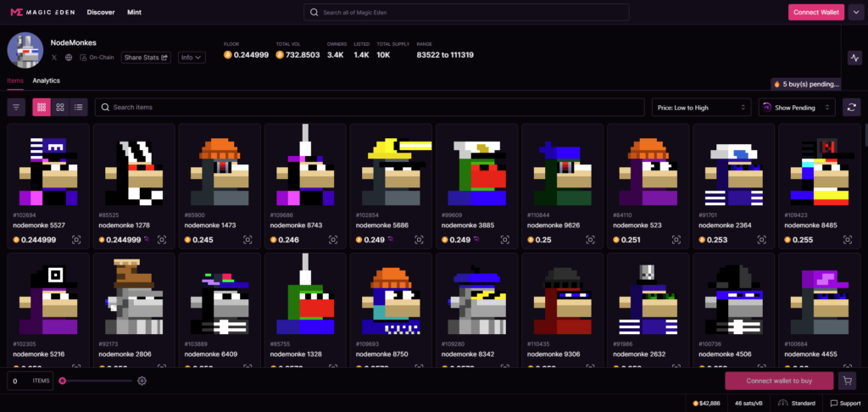This screenshot has width=868, height=412.
Task: Click the sweep items slider handle
Action: pyautogui.click(x=63, y=381)
